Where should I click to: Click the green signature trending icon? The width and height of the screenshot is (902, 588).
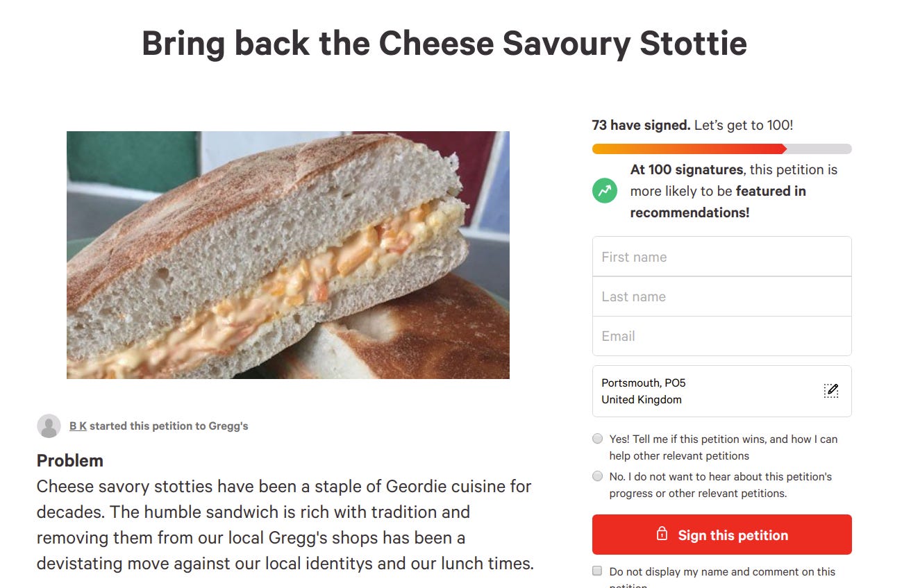pyautogui.click(x=603, y=190)
